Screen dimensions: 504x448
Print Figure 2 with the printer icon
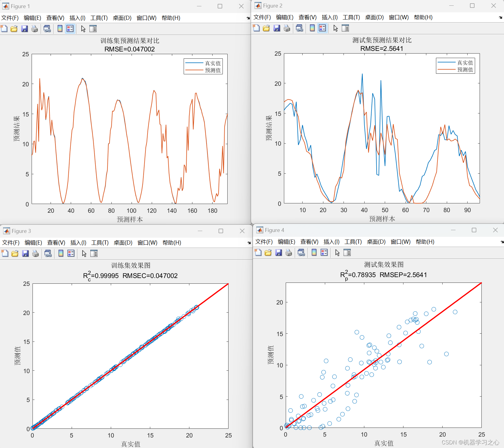[x=287, y=28]
